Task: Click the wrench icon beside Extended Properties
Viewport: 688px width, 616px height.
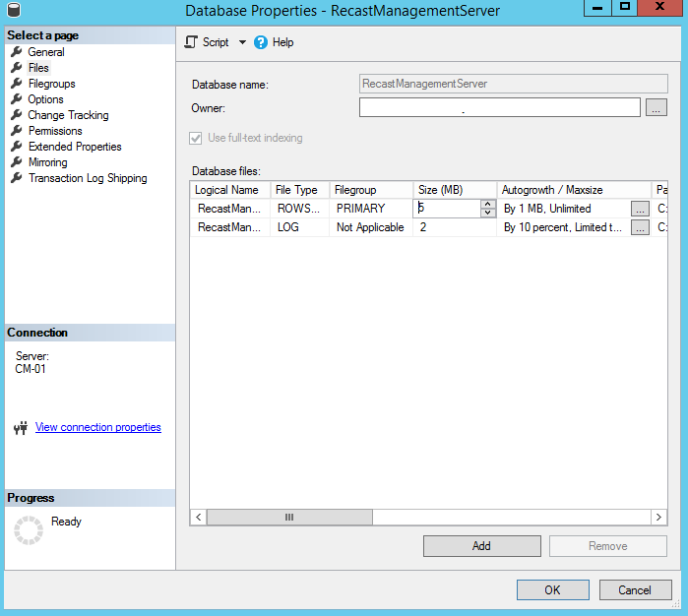Action: [x=16, y=147]
